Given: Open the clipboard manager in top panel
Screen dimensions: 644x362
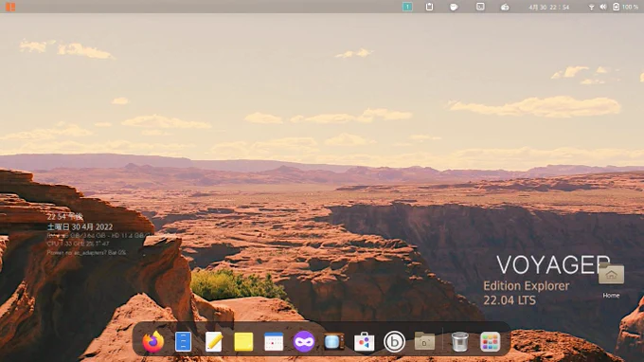Looking at the screenshot, I should click(429, 7).
